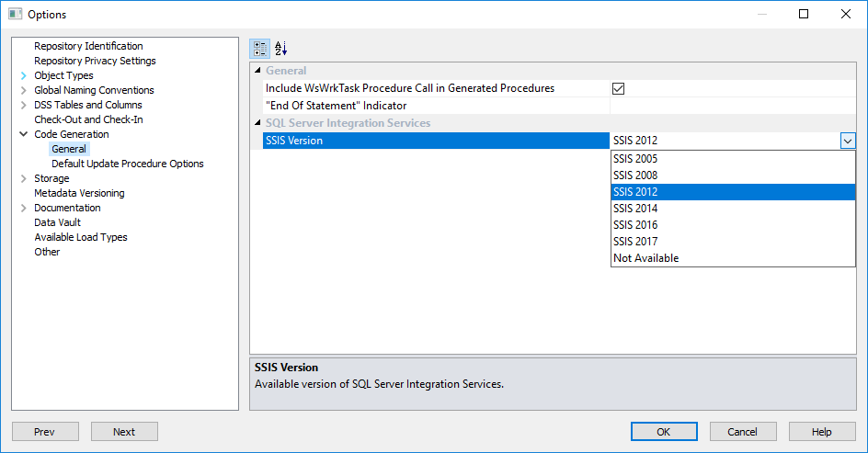
Task: Go to the Next options page
Action: tap(124, 432)
